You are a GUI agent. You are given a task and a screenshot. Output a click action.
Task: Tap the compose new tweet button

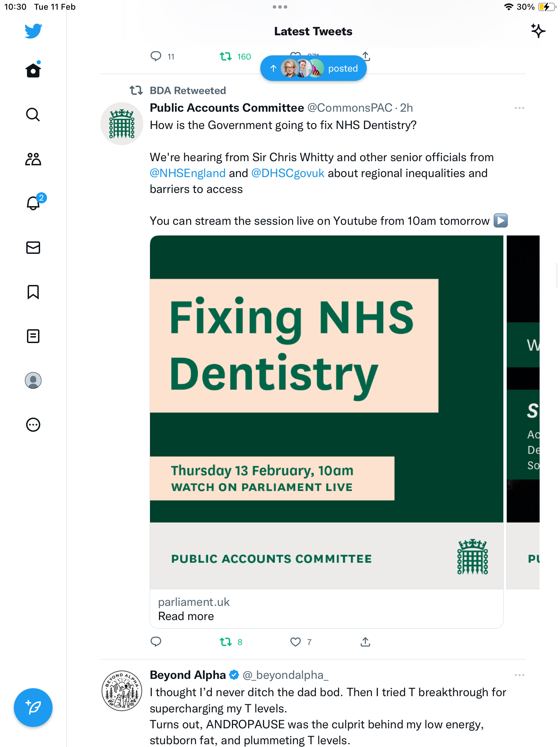pyautogui.click(x=33, y=708)
